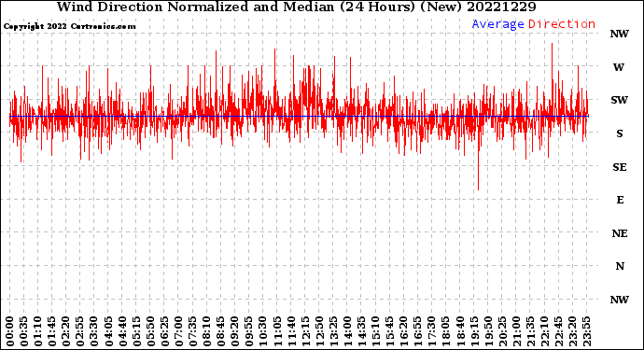The width and height of the screenshot is (644, 350).
Task: Click the 19:50 time axis label
Action: pos(487,331)
